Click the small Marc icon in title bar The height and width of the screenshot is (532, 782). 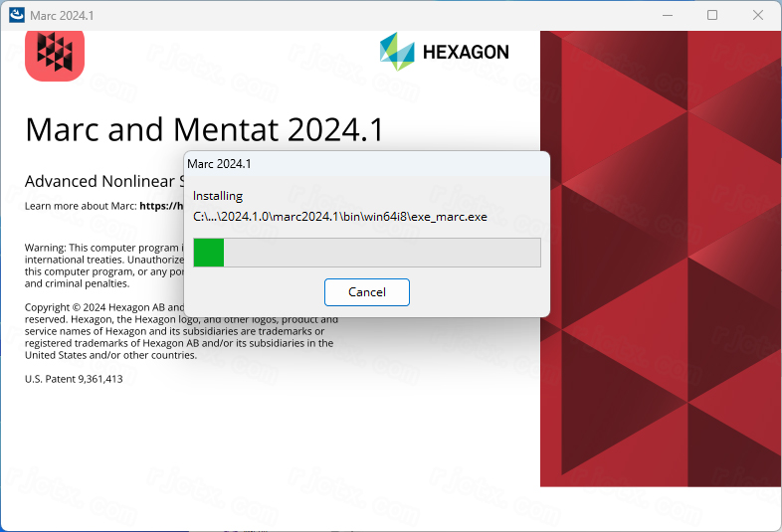click(17, 15)
